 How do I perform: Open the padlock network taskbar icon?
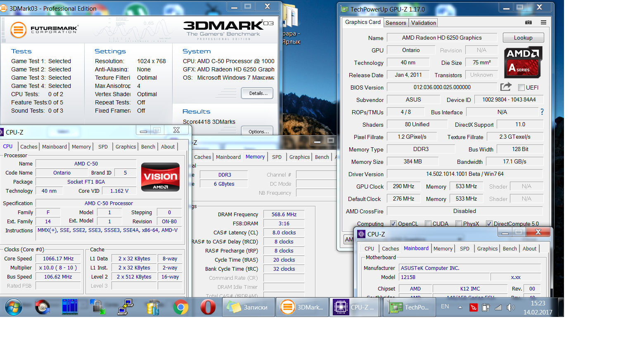(98, 307)
